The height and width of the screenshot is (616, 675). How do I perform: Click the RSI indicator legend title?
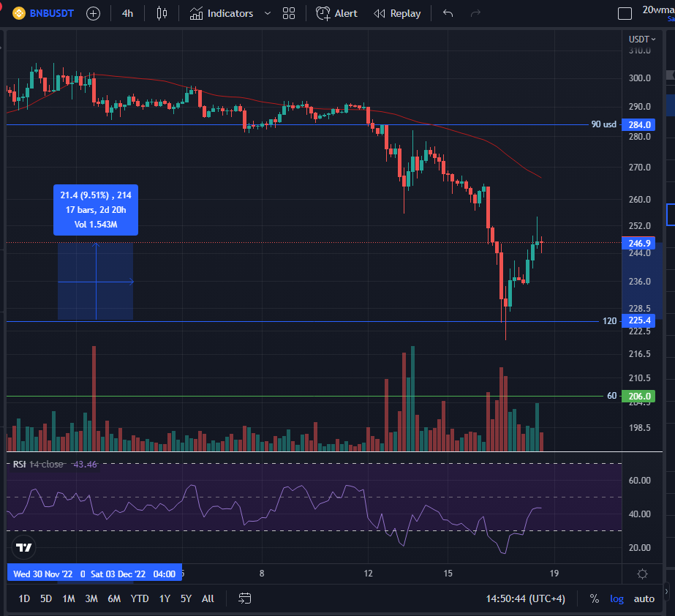coord(19,465)
